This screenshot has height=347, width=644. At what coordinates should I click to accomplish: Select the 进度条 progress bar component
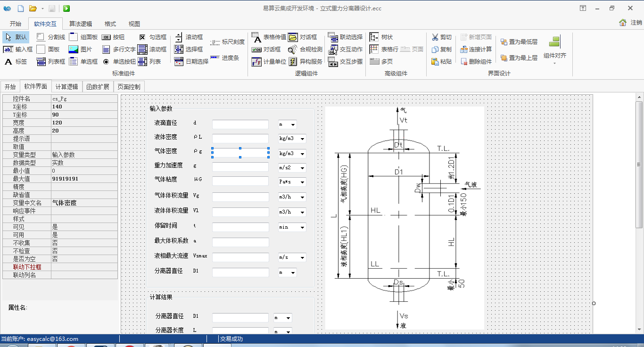click(224, 58)
